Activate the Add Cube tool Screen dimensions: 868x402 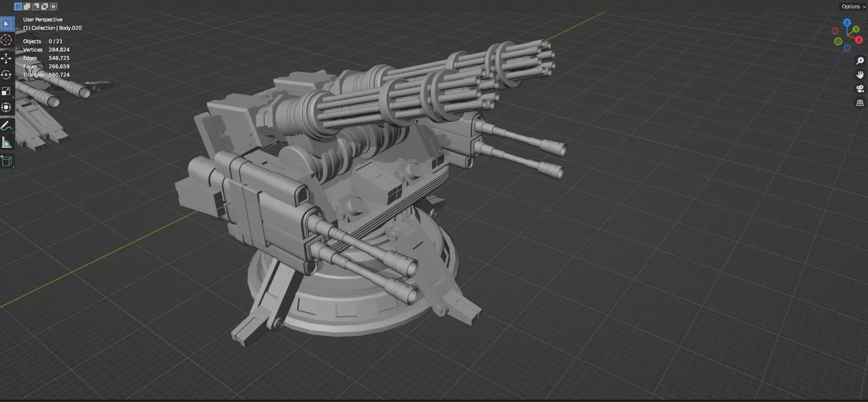click(7, 161)
